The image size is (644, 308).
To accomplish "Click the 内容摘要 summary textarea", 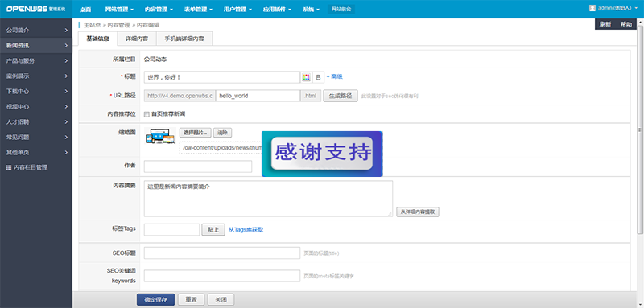I will point(268,199).
